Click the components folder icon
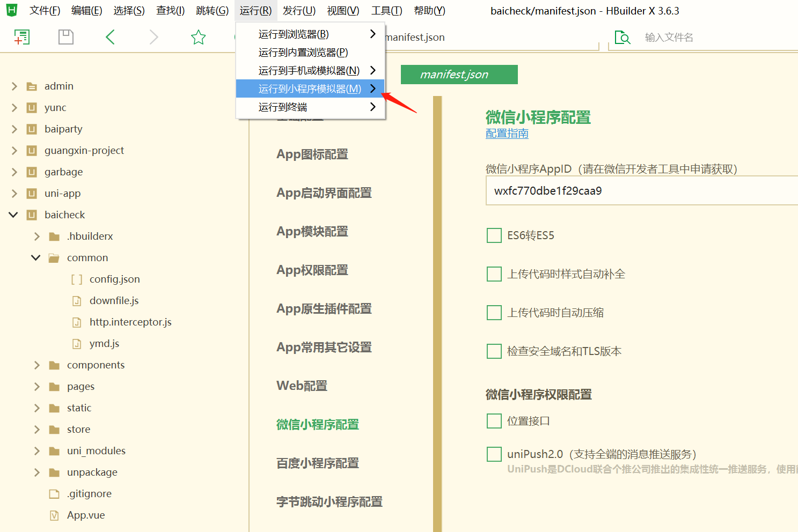 pos(54,365)
